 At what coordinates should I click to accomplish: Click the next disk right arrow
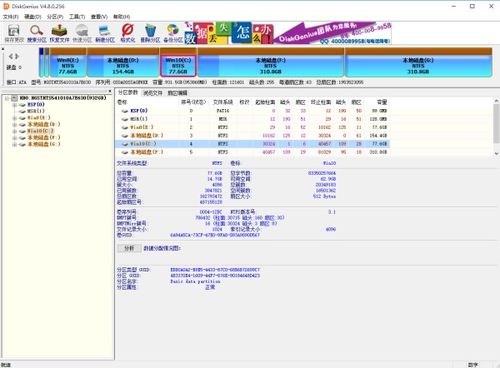coord(17,56)
